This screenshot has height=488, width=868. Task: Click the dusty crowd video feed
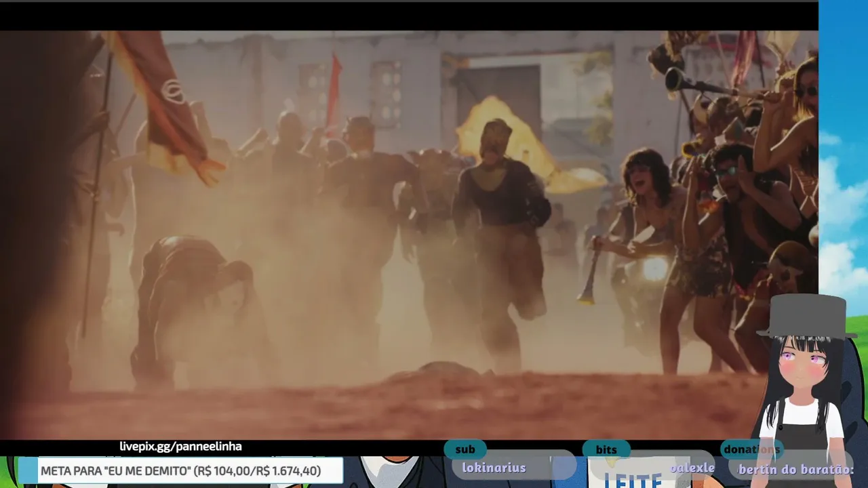[409, 235]
